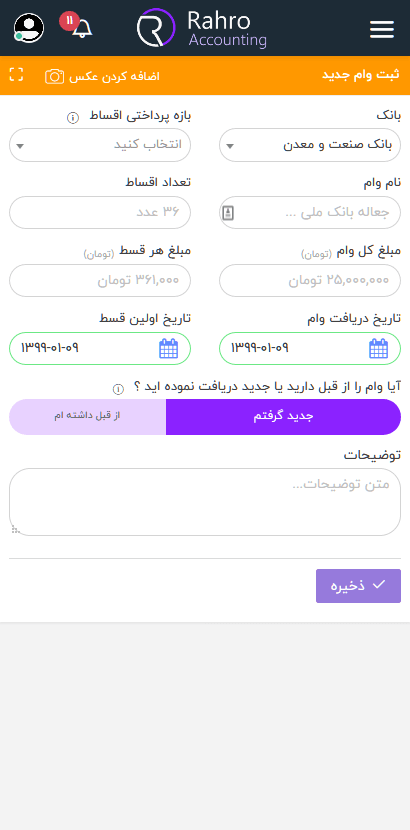Open the notifications bell
410x830 pixels.
point(81,28)
